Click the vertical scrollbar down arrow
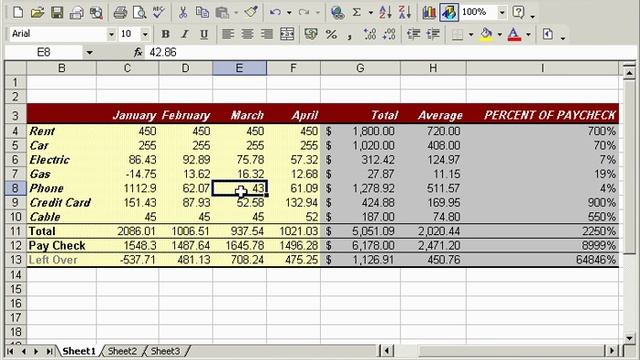The image size is (640, 360). (x=629, y=338)
